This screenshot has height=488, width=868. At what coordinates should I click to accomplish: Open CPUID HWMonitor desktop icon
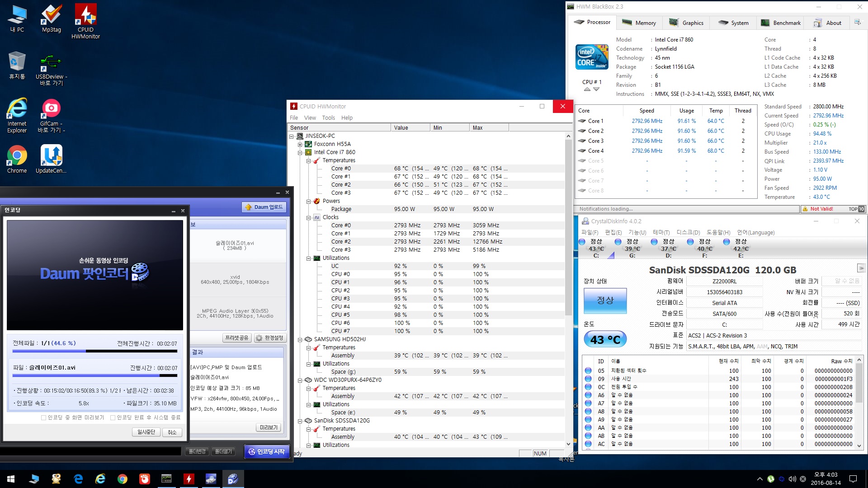pyautogui.click(x=85, y=21)
